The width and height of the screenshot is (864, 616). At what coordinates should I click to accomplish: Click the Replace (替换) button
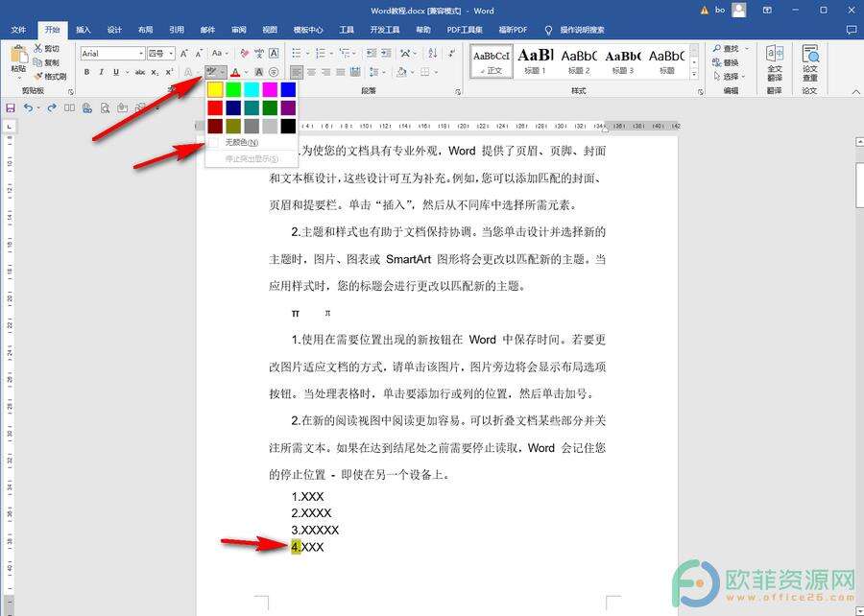(x=726, y=62)
